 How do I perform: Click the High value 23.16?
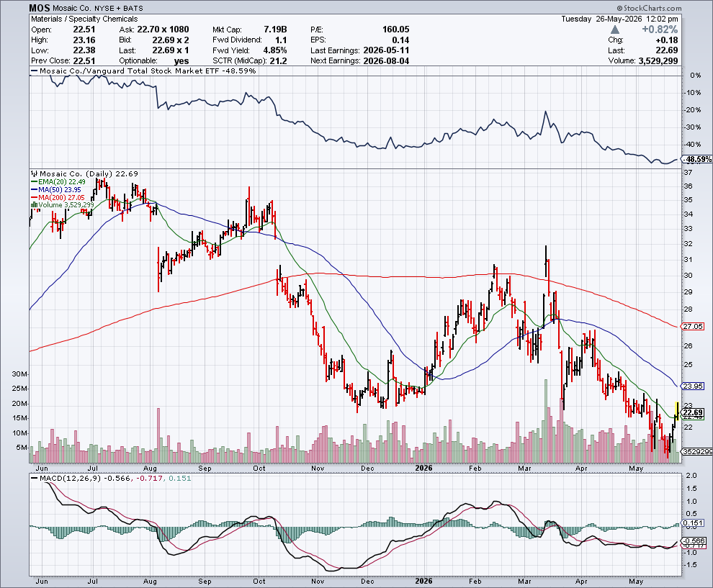click(x=84, y=40)
